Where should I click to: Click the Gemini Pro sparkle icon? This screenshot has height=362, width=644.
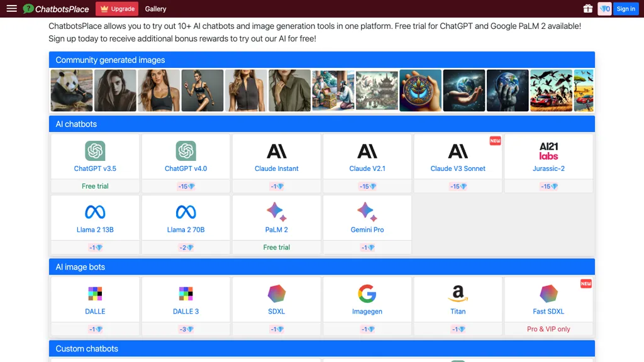click(367, 212)
